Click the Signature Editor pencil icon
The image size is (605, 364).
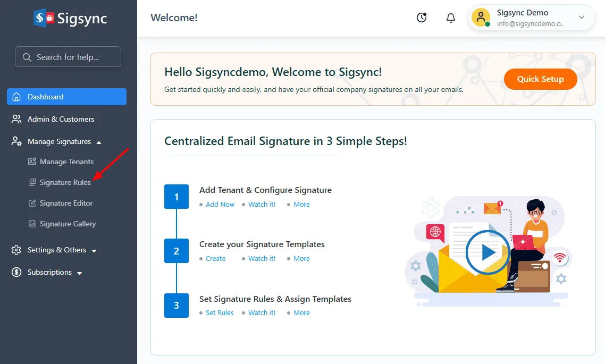(32, 203)
